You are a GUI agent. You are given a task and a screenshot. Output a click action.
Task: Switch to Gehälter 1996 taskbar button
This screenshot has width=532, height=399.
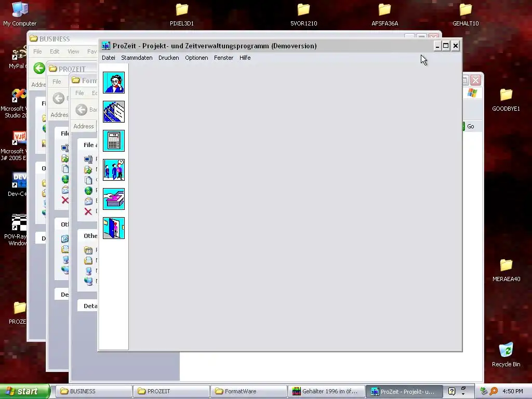tap(326, 391)
